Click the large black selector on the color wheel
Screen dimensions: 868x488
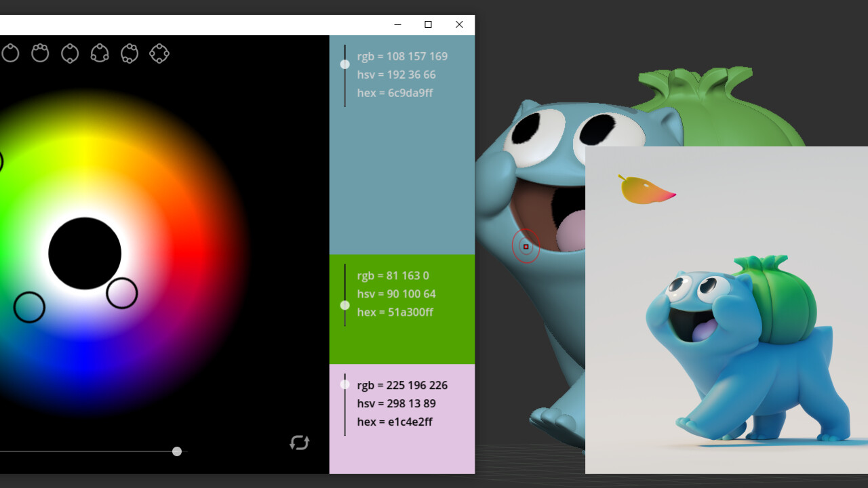[84, 253]
